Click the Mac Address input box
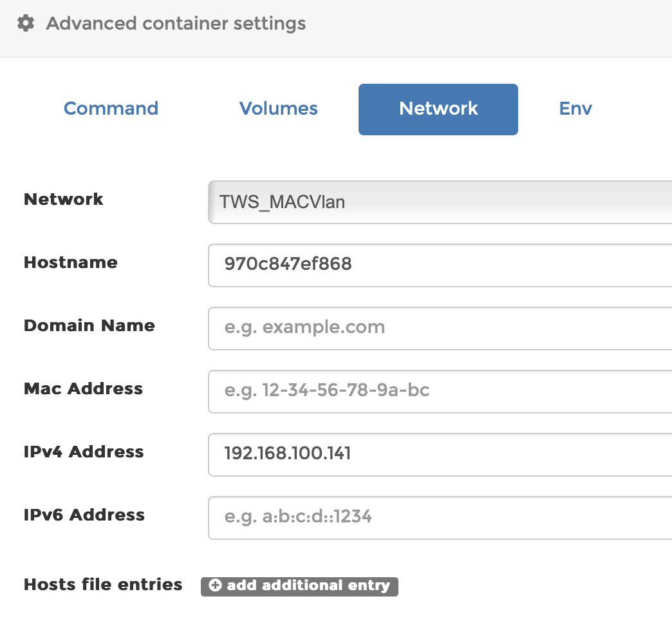The height and width of the screenshot is (621, 672). pos(440,392)
